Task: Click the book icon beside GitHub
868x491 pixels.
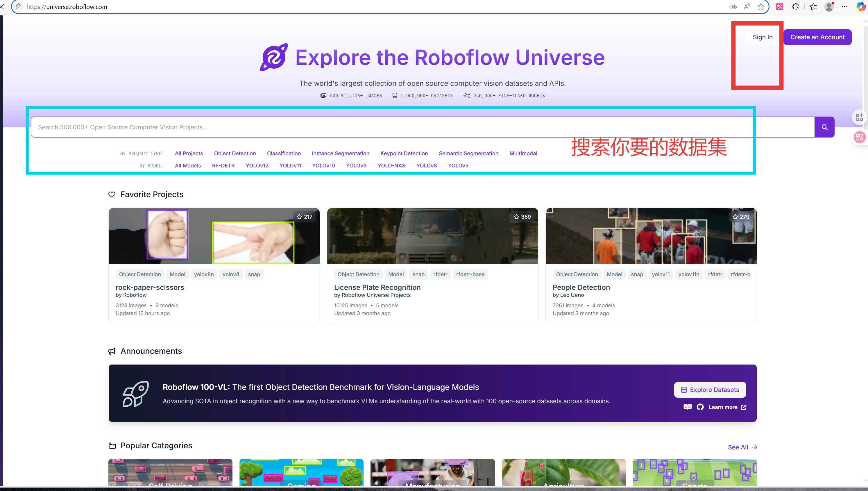Action: click(687, 407)
